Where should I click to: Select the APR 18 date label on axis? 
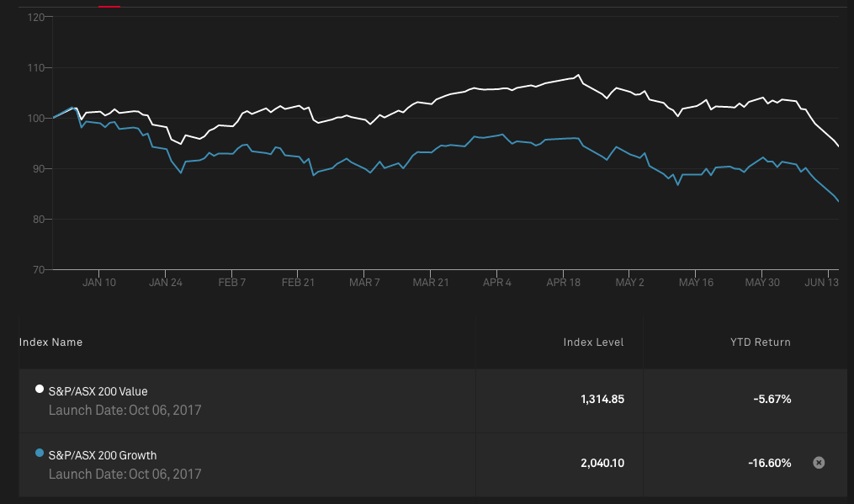(x=563, y=283)
